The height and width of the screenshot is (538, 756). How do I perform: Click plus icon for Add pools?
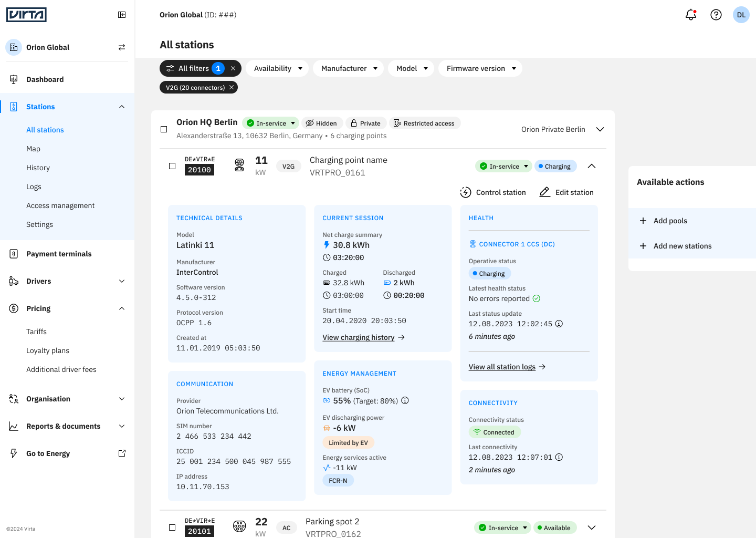(x=643, y=221)
